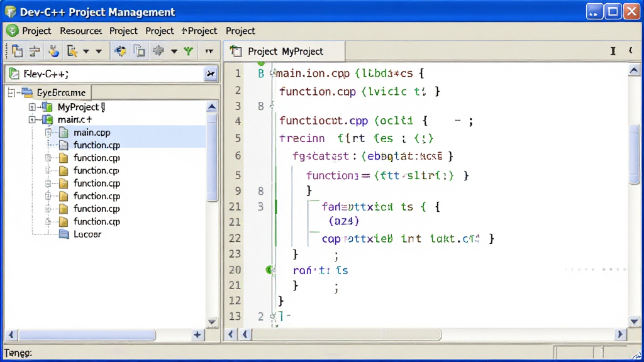
Task: Click the editor horizontal scrollbar right arrow
Action: (620, 334)
